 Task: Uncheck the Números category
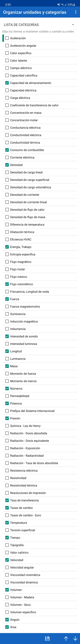(7, 388)
